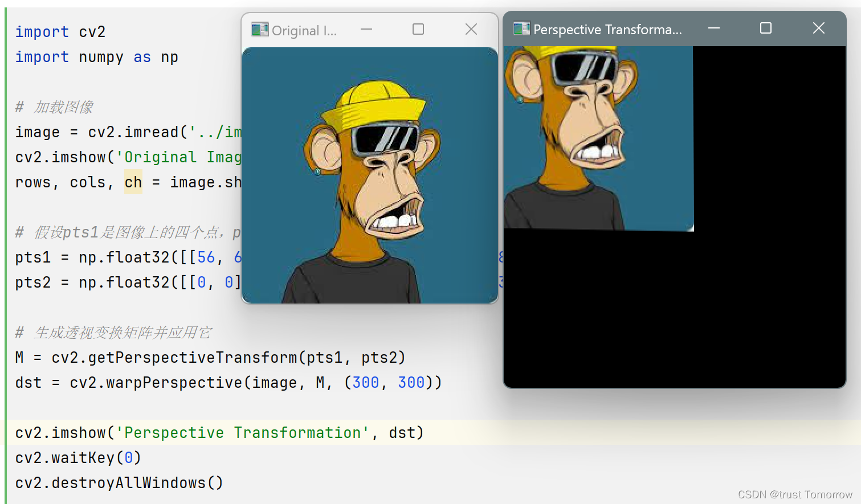Click the cv2.imshow('Perspective Transformation', dst) line
This screenshot has width=861, height=504.
point(219,433)
